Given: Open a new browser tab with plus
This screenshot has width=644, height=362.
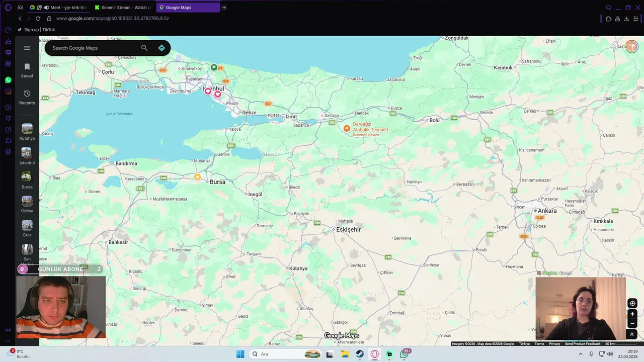Looking at the screenshot, I should [224, 8].
